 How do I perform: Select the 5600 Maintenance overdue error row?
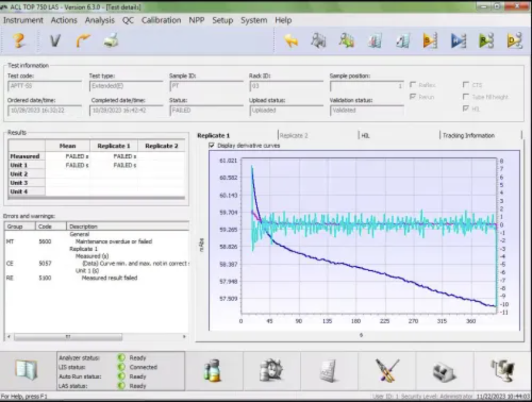97,241
